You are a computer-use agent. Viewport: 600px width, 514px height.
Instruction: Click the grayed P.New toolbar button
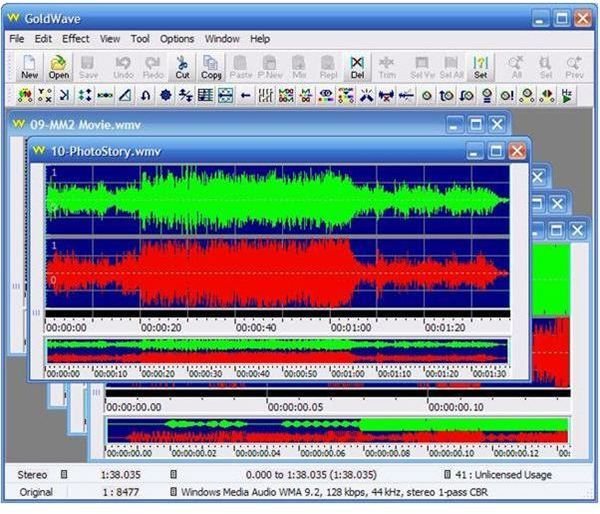270,67
